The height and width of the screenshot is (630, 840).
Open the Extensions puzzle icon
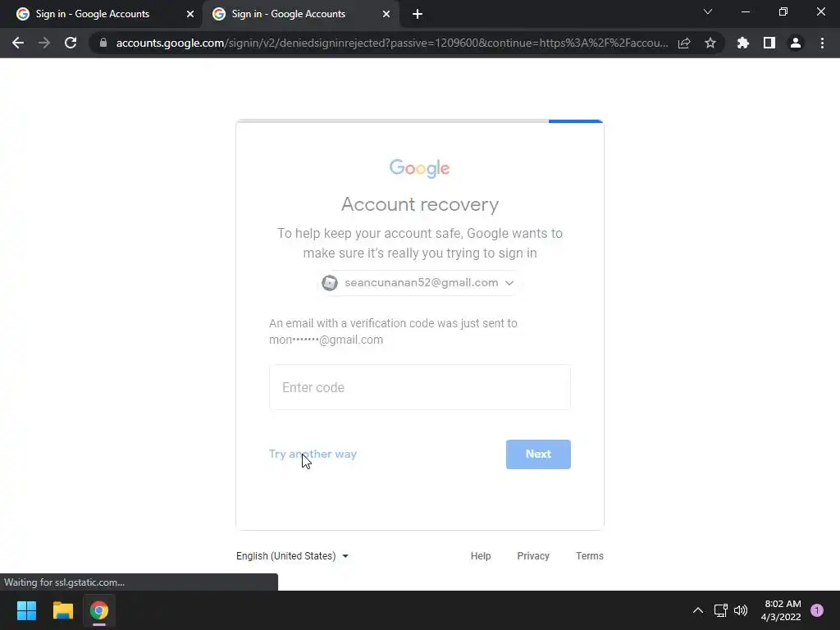tap(743, 43)
